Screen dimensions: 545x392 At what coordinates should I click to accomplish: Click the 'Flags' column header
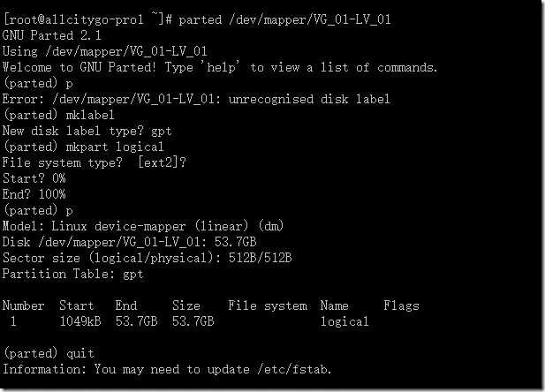click(401, 305)
